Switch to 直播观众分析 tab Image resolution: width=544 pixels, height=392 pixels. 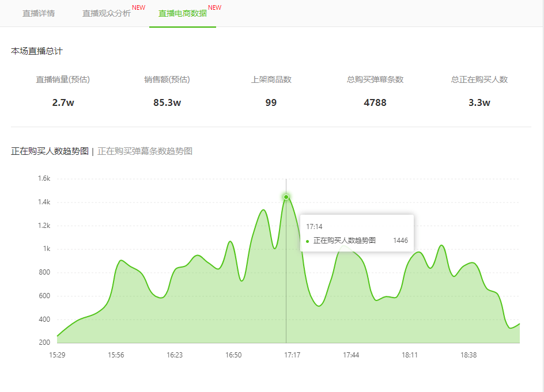[106, 13]
